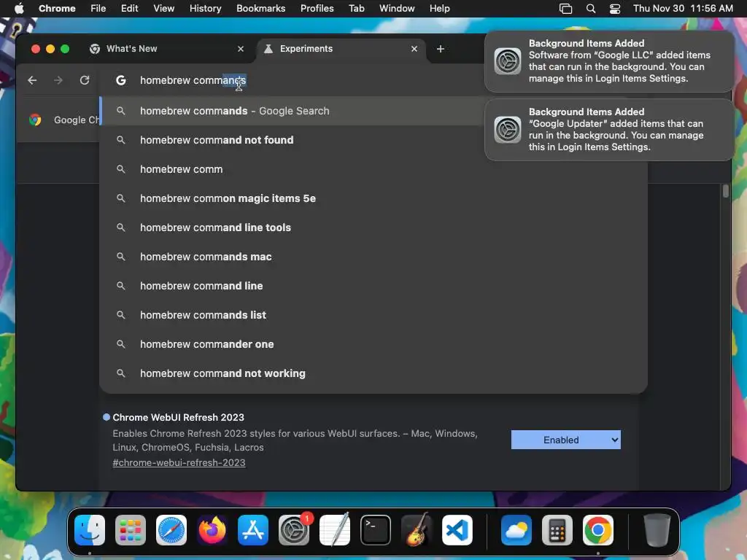Choose 'homebrew common magic items 5e' suggestion
Image resolution: width=747 pixels, height=560 pixels.
coord(373,198)
